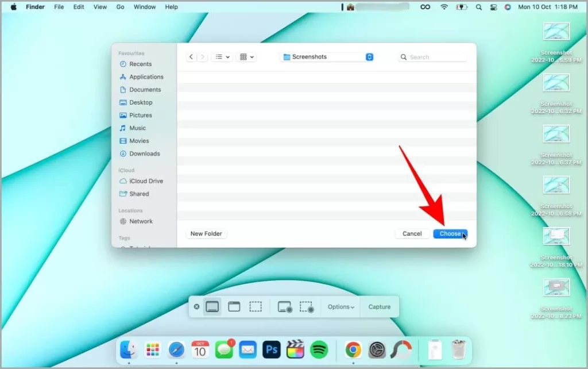Create a New Folder
This screenshot has height=369, width=588.
pyautogui.click(x=206, y=233)
